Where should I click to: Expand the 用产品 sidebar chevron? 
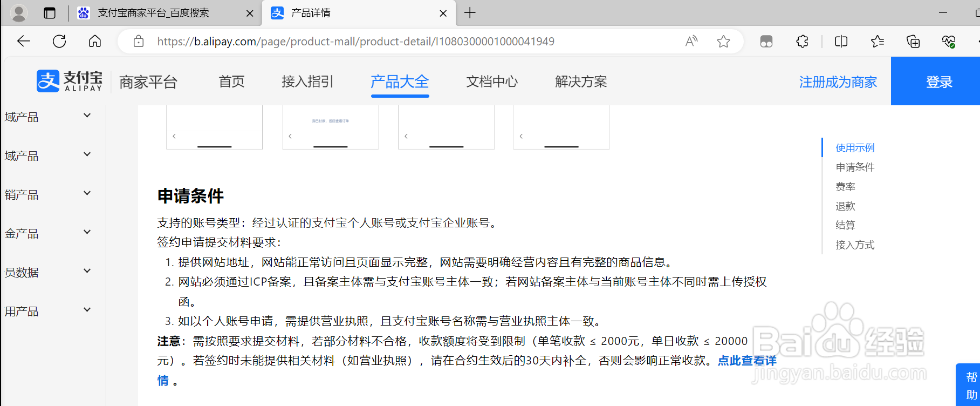[x=87, y=310]
